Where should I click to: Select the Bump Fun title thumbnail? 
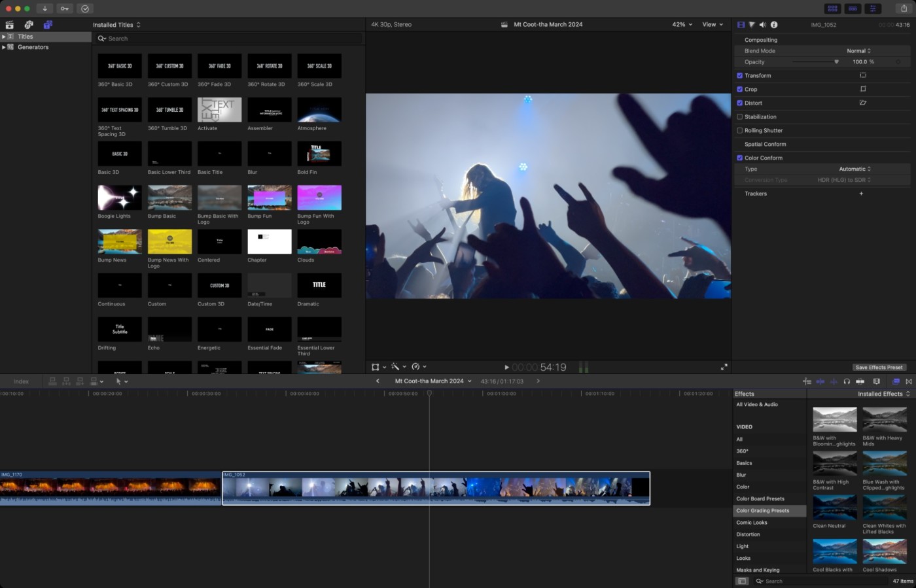pos(270,198)
